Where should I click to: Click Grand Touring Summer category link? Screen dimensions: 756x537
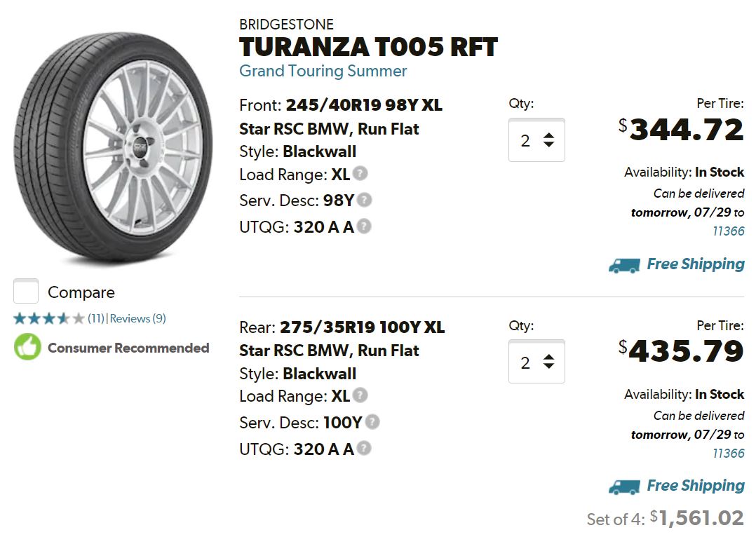(323, 71)
